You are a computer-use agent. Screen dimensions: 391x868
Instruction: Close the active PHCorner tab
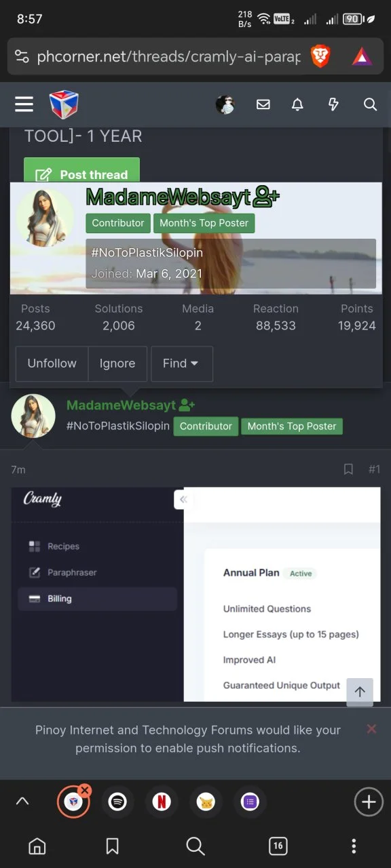84,790
